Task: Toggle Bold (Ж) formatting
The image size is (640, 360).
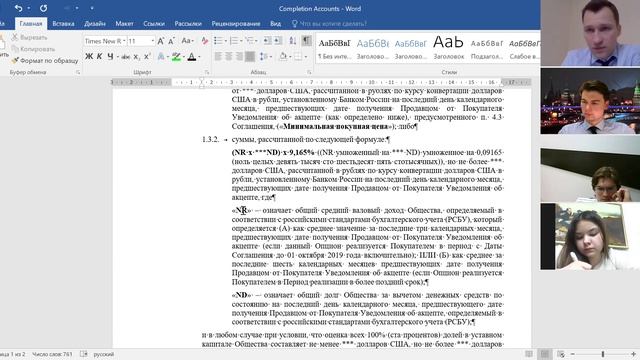Action: coord(89,56)
